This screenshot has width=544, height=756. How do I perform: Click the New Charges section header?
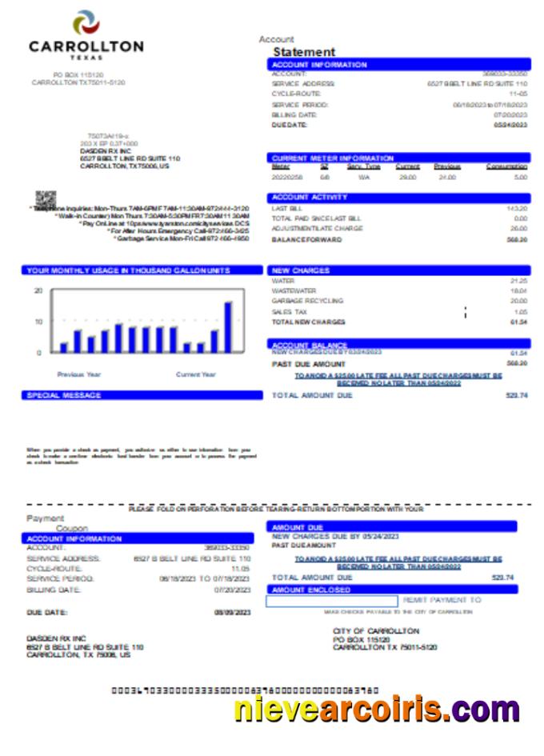pos(398,270)
